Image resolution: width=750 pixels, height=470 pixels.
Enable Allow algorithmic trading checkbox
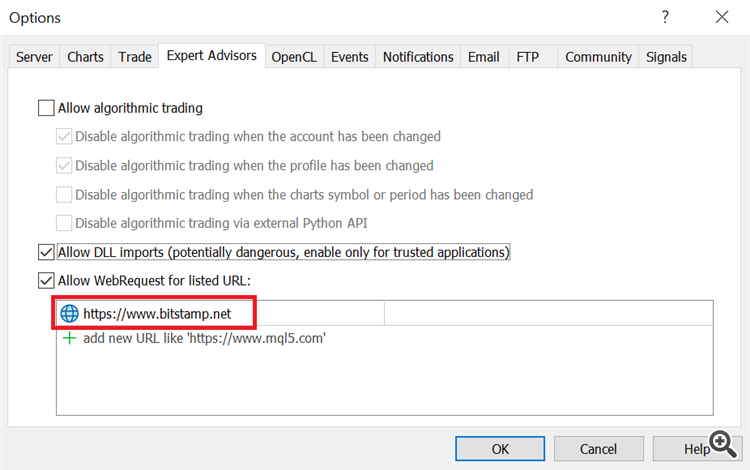coord(46,108)
